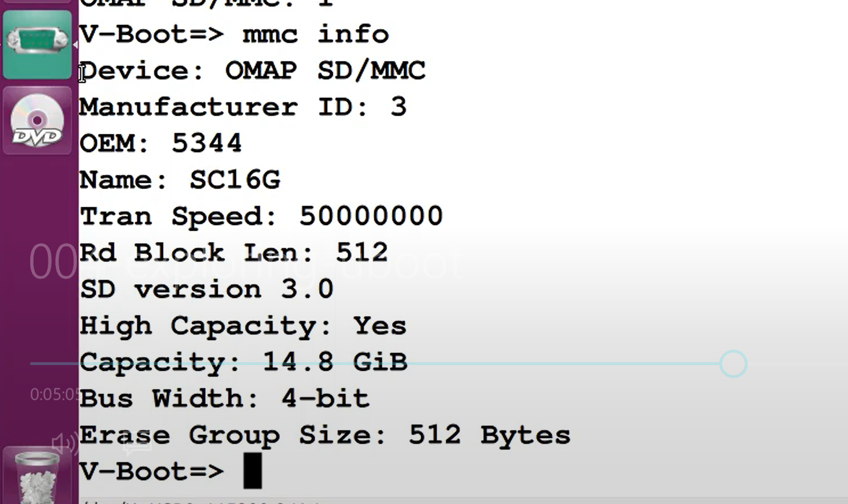Click the "SD version 3.0" line
Screen dimensions: 848x504
pos(206,289)
